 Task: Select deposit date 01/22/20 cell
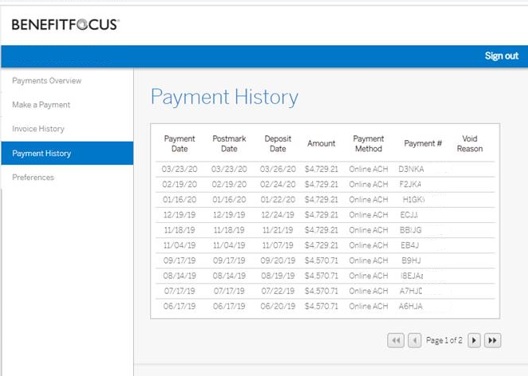click(x=278, y=200)
